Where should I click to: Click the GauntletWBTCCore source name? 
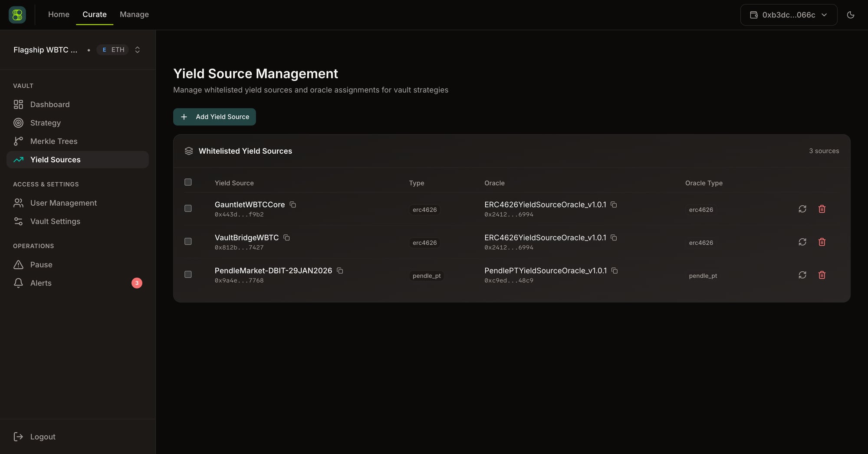coord(250,204)
